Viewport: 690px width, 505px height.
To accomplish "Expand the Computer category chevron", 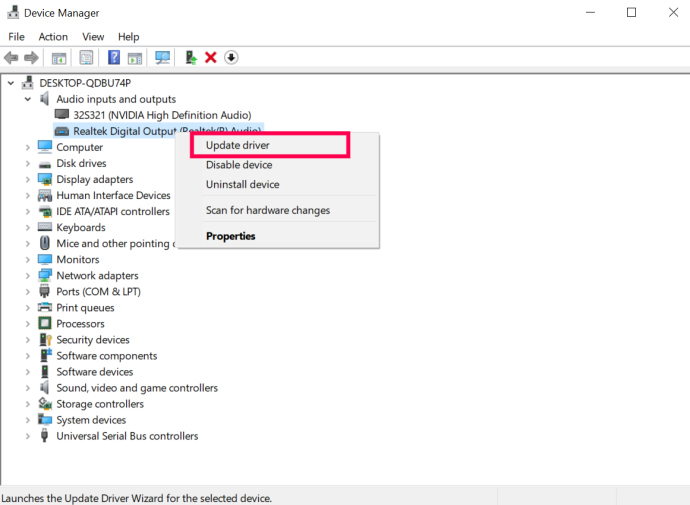I will 28,147.
